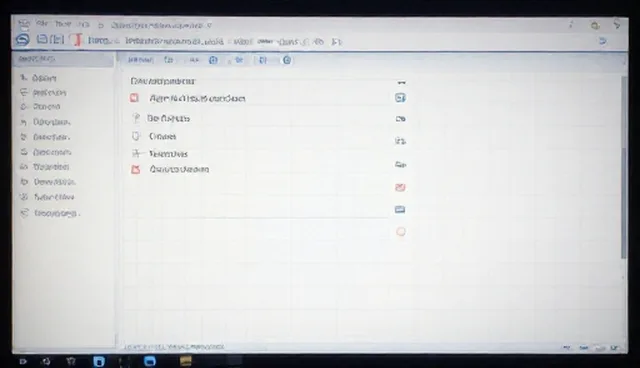The image size is (640, 368).
Task: Click the red icon beside last list row
Action: (x=136, y=169)
